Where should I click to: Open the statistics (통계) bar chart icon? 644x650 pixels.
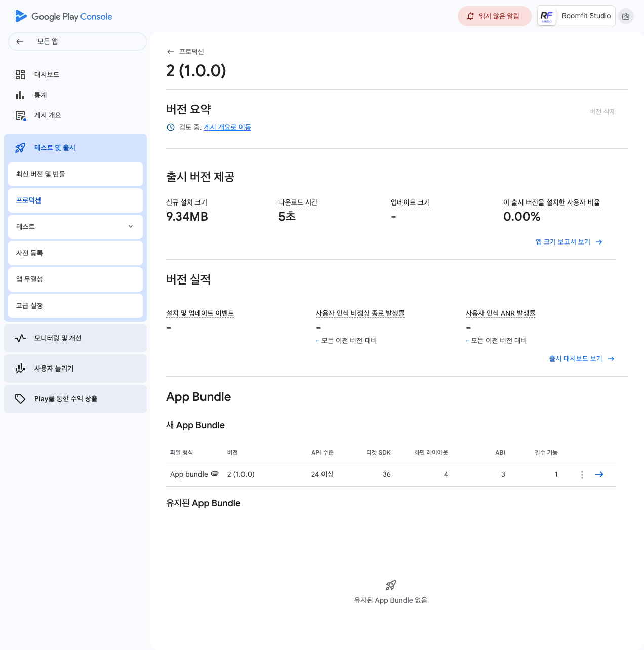point(20,95)
